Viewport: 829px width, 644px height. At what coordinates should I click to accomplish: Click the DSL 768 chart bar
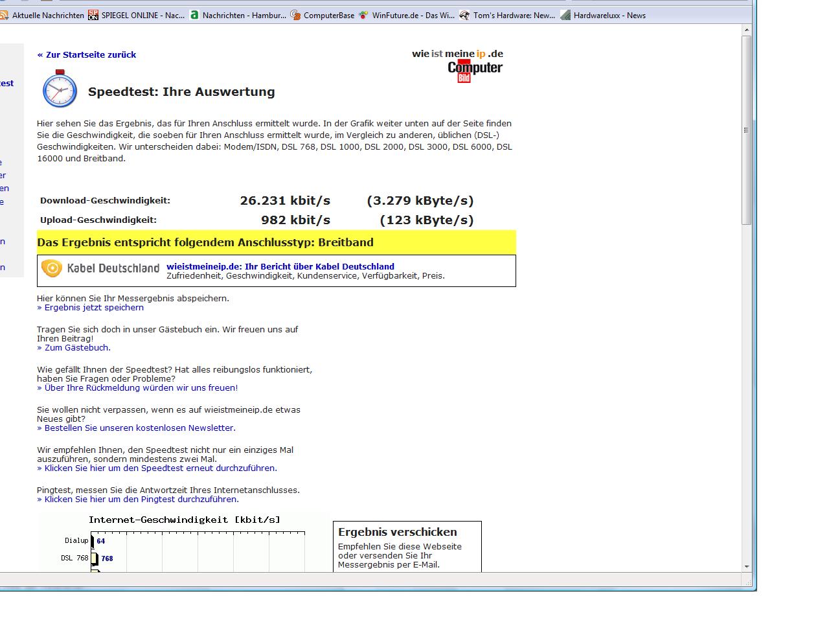[x=95, y=558]
